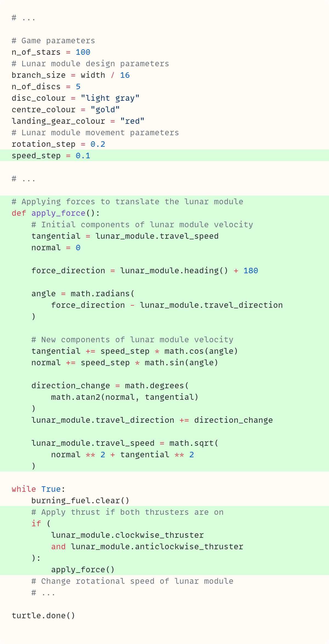This screenshot has height=644, width=329.
Task: Select 'force_direction - lunar_module.travel_direction' line
Action: [167, 305]
